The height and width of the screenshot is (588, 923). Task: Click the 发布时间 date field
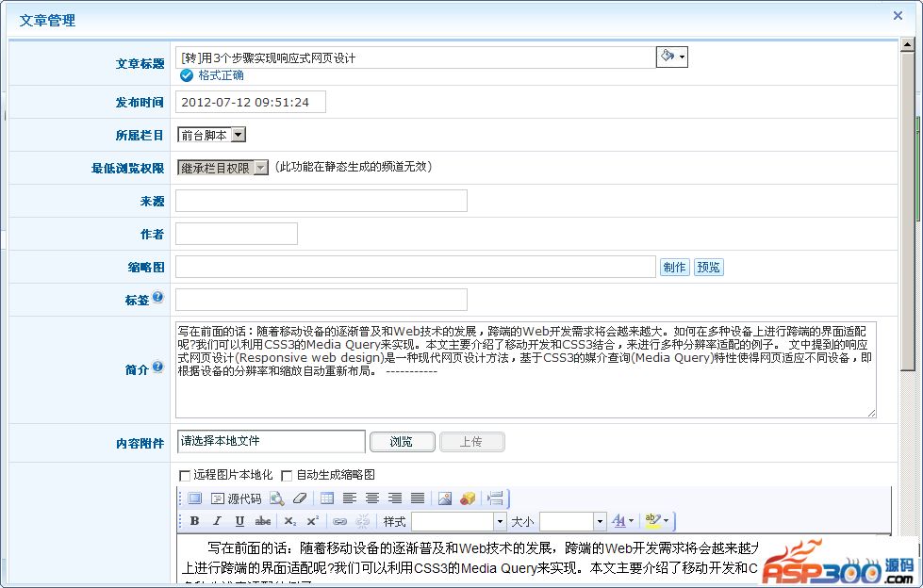[251, 102]
